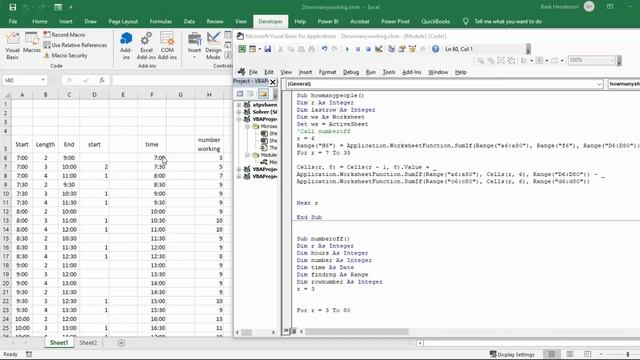The height and width of the screenshot is (360, 640).
Task: Open the Macros dialog button
Action: pos(31,43)
